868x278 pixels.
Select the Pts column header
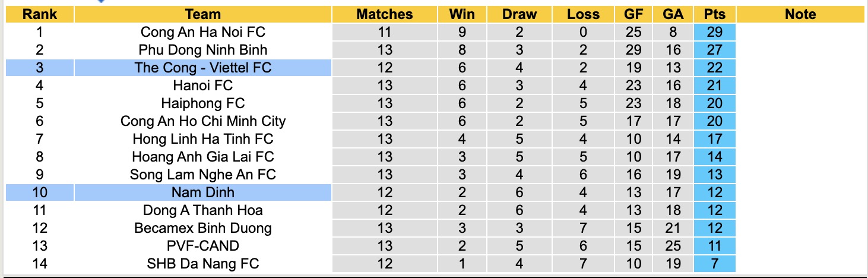714,14
